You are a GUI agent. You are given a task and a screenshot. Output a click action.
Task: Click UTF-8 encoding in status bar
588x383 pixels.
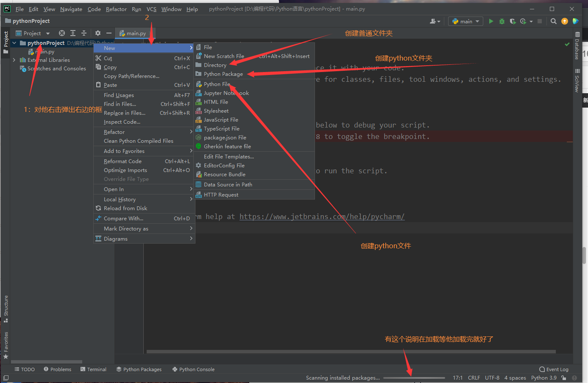coord(492,377)
